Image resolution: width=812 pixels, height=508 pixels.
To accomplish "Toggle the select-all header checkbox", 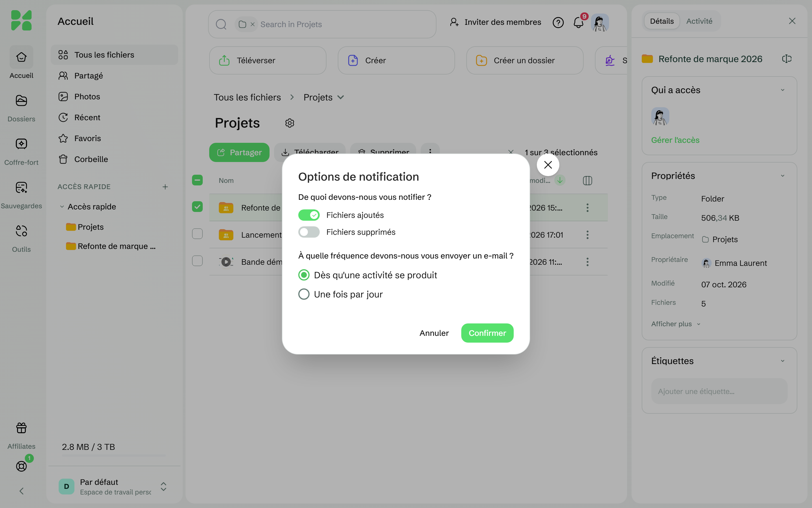I will tap(197, 180).
